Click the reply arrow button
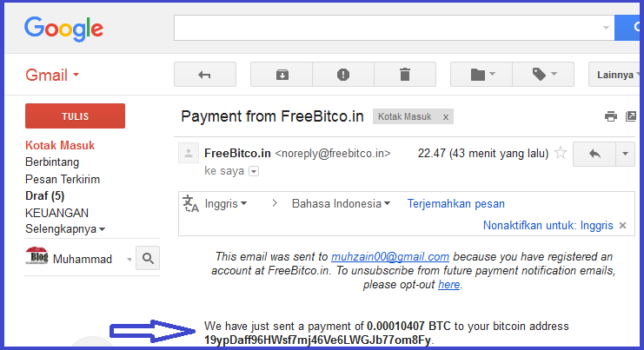The image size is (644, 350). (x=594, y=154)
